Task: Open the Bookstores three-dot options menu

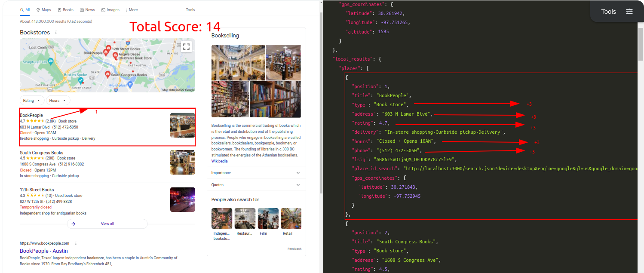Action: pyautogui.click(x=56, y=32)
